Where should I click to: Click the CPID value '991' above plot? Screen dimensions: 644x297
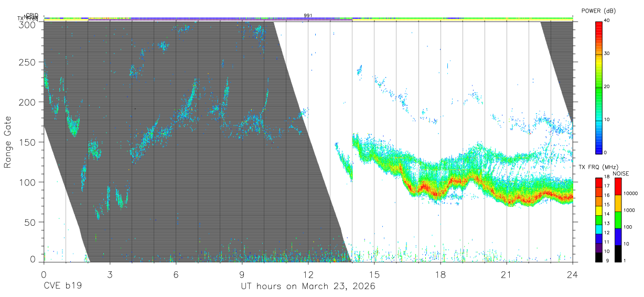click(308, 16)
